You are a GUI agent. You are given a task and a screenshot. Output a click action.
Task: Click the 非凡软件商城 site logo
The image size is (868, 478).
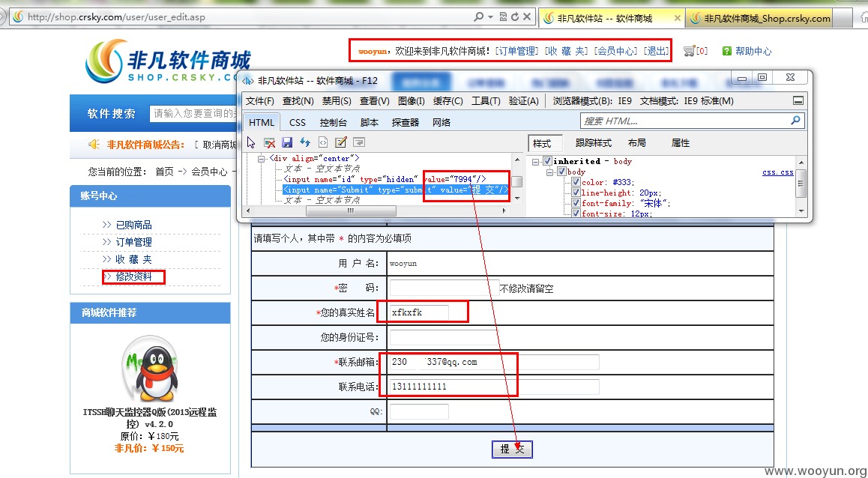(168, 61)
